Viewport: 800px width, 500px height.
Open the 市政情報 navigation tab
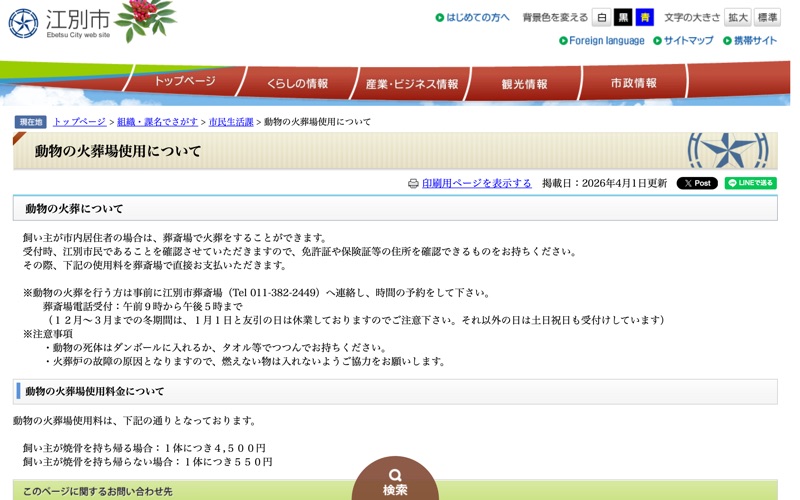633,83
